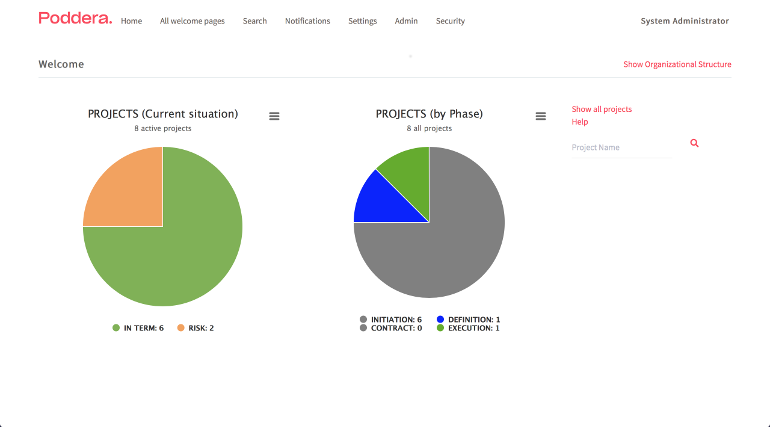
Task: Toggle the RISK: 2 legend item
Action: point(195,328)
